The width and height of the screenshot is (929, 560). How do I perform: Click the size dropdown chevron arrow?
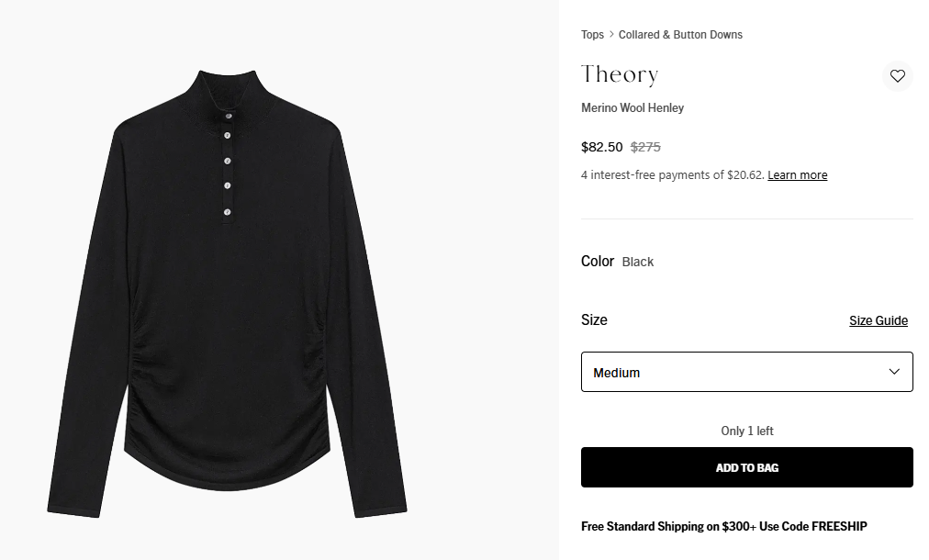[x=894, y=372]
